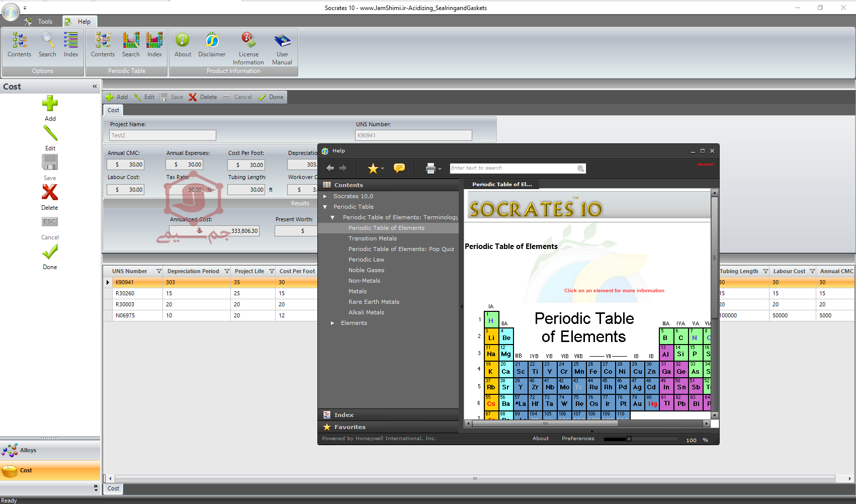Open the Alloys module in sidebar

[x=50, y=450]
